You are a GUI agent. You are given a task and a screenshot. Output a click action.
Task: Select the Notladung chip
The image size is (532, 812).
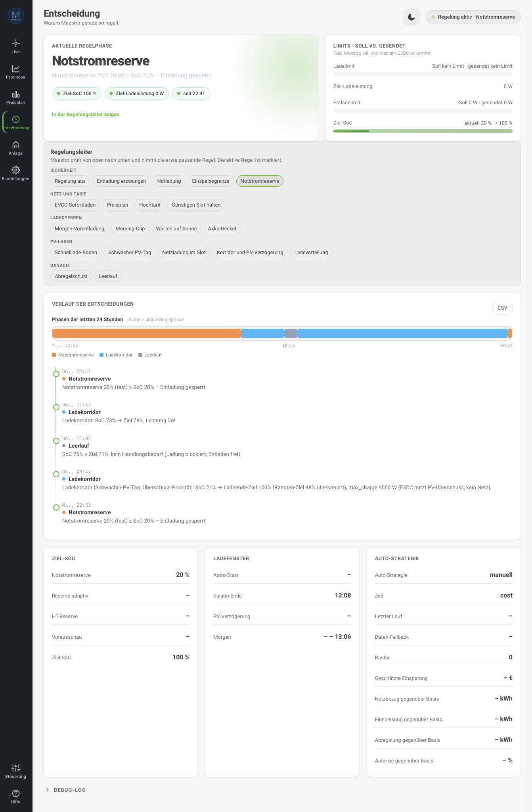[169, 181]
